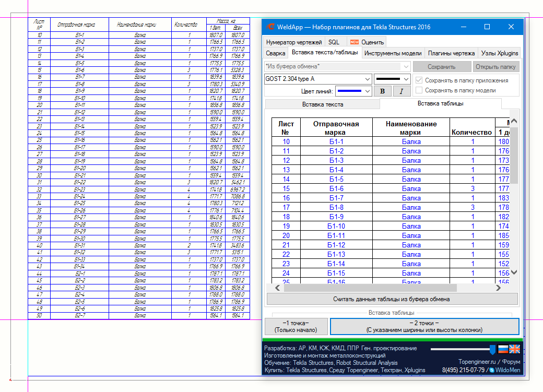Click the Skype icon next to WildoMen
Image resolution: width=543 pixels, height=392 pixels.
tap(491, 370)
